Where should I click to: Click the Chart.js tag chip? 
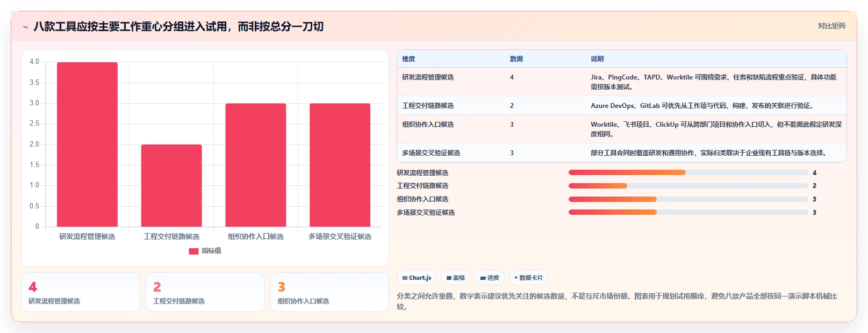point(417,278)
